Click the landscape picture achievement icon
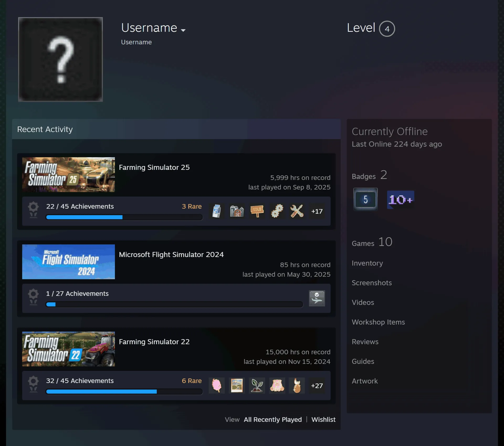The image size is (504, 446). point(237,385)
